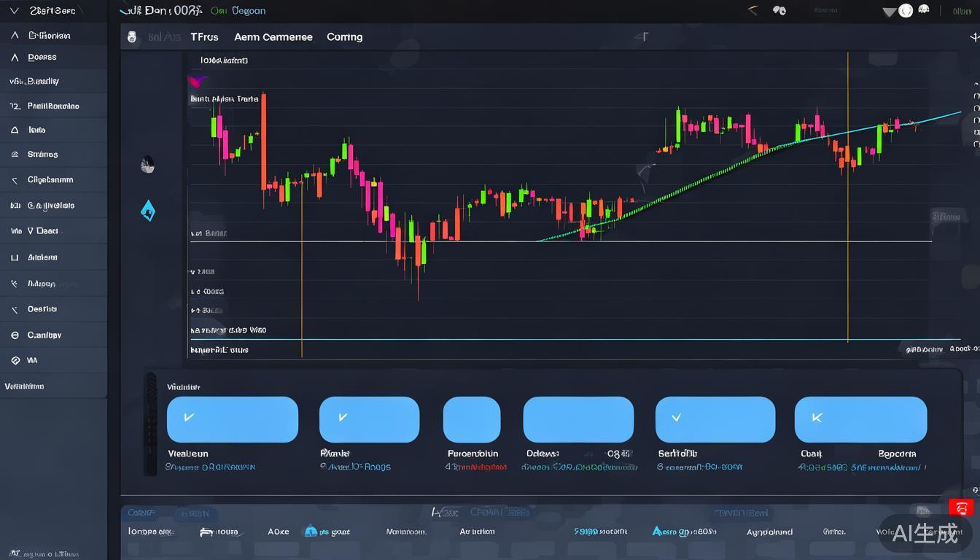Click the Alerts bell icon in the top bar
The height and width of the screenshot is (560, 980).
(779, 10)
